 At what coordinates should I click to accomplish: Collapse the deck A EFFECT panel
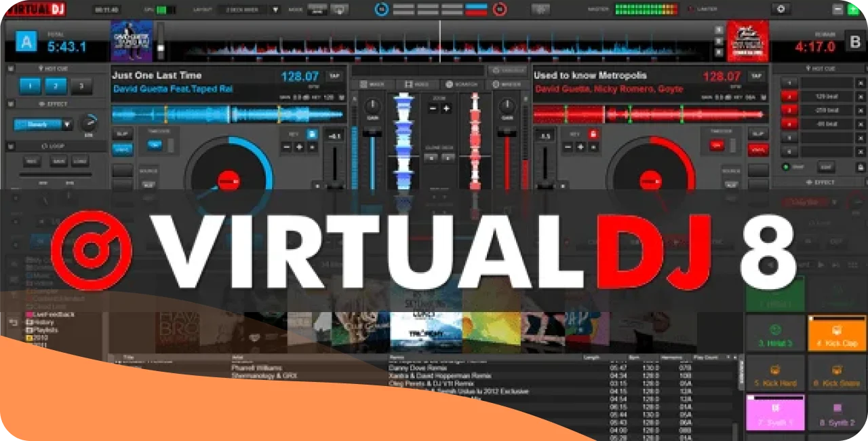coord(11,104)
